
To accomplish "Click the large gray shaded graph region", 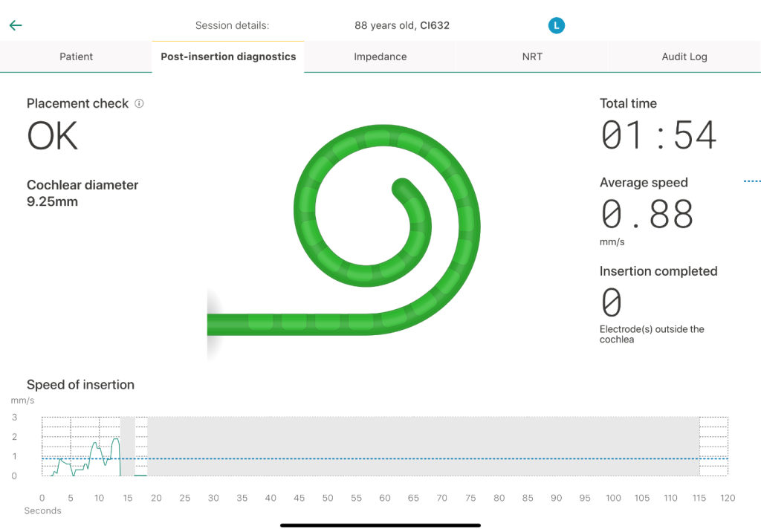I will point(424,446).
